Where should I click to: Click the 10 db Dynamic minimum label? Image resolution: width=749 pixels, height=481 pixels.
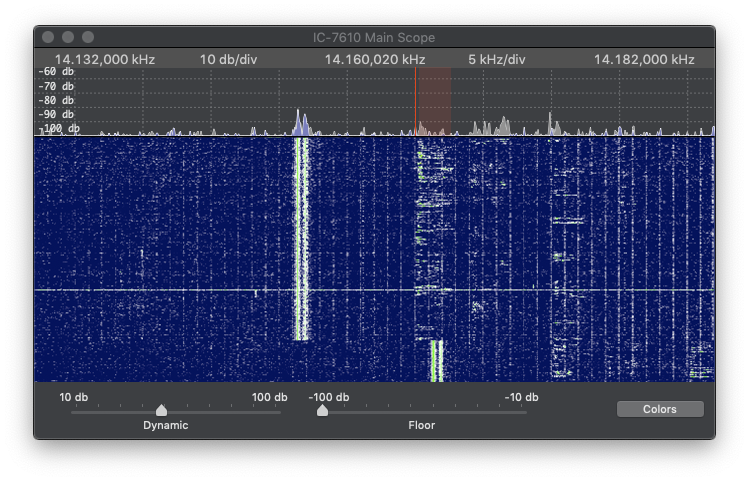click(74, 397)
